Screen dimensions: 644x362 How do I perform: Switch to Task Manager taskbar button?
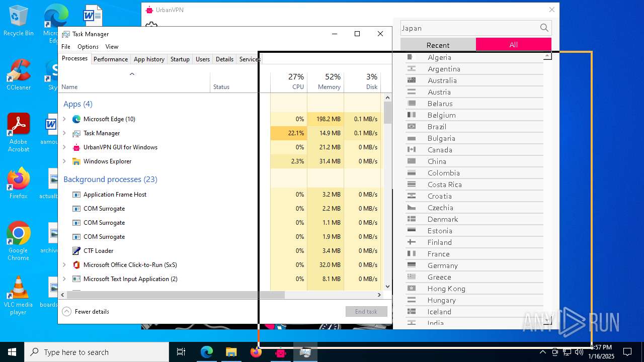[x=305, y=352]
